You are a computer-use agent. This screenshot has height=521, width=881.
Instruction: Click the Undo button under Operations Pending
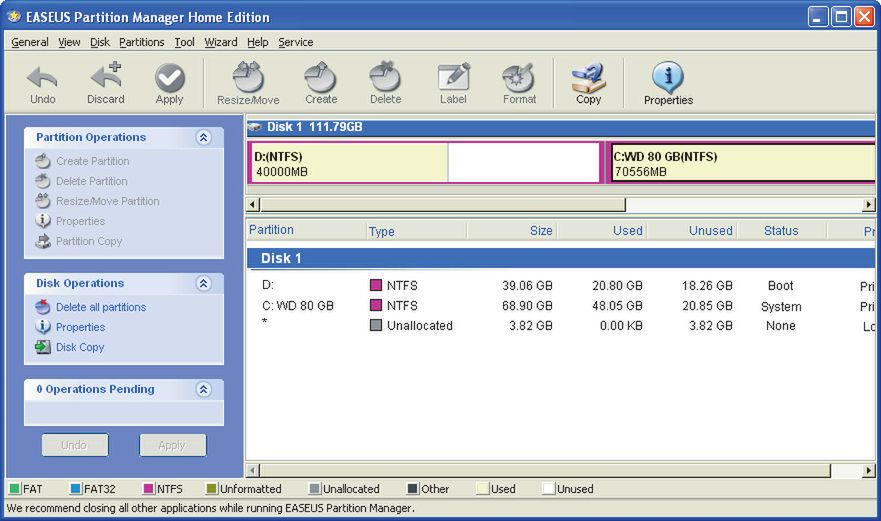[75, 445]
